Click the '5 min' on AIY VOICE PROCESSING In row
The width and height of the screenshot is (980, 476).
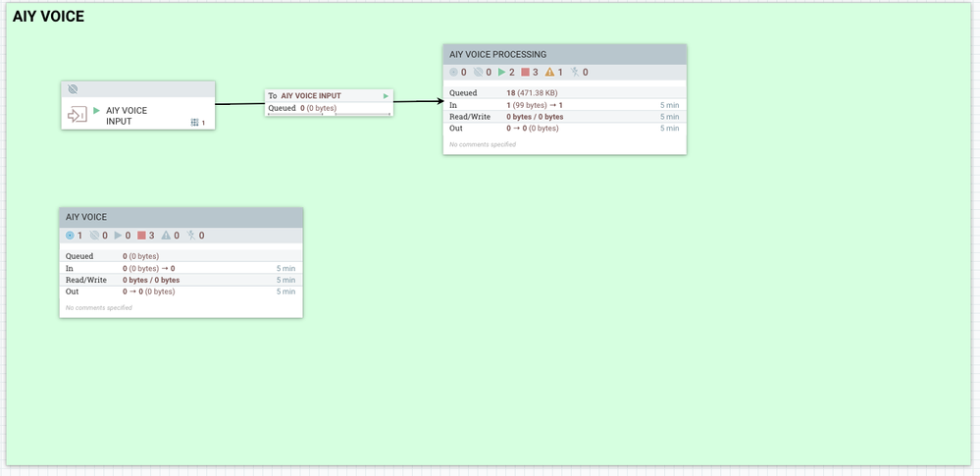pos(669,105)
